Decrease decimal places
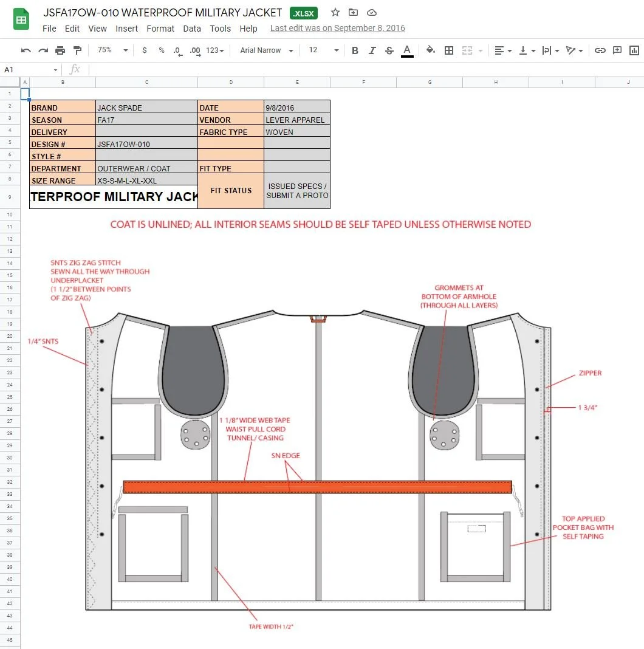The width and height of the screenshot is (644, 649). 177,50
